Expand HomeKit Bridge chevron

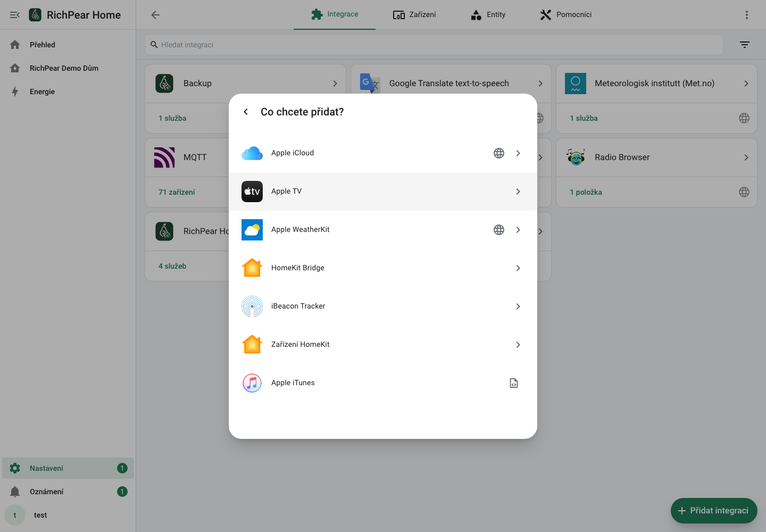click(518, 268)
